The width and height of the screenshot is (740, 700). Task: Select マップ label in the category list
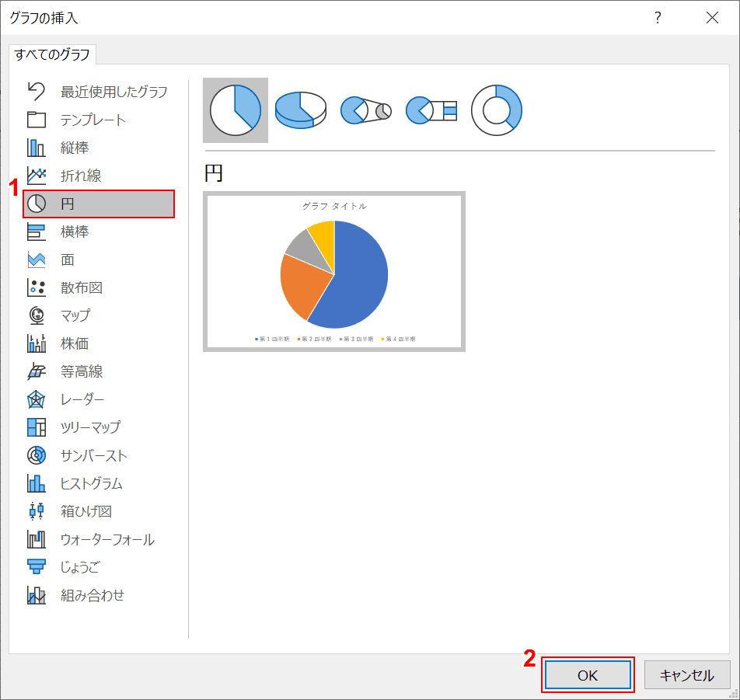[x=75, y=315]
